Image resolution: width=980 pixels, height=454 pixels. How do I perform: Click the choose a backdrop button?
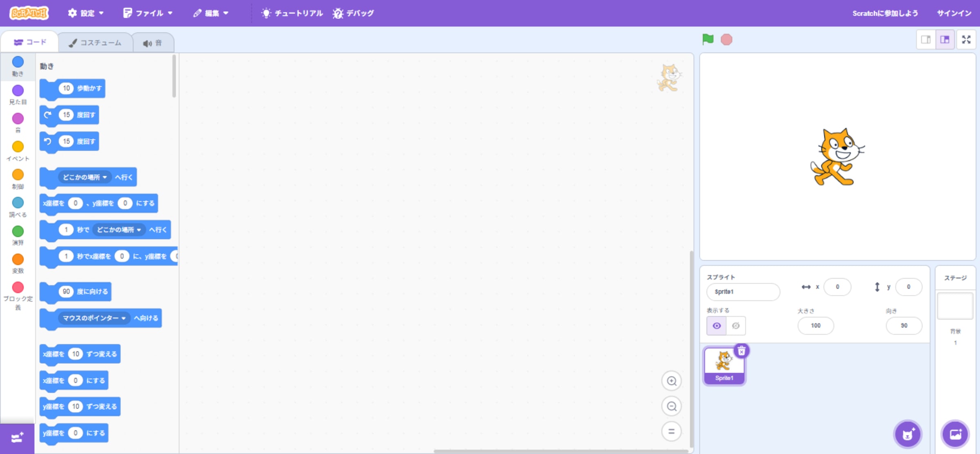[x=955, y=434]
